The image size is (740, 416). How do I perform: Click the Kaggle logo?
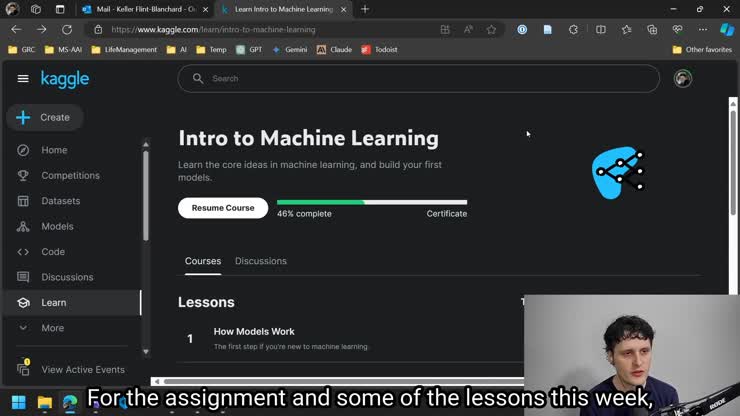point(65,79)
